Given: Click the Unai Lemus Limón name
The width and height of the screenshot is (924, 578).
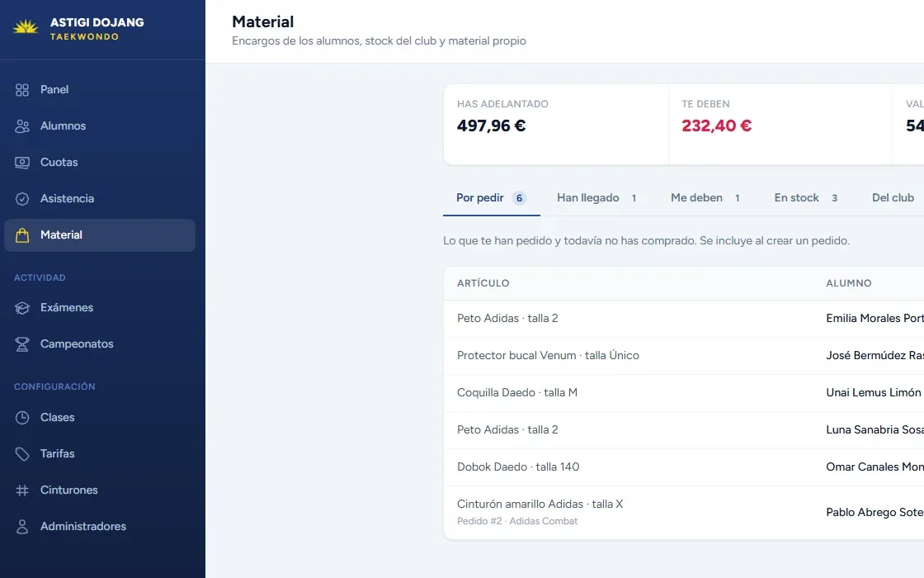Looking at the screenshot, I should 873,393.
